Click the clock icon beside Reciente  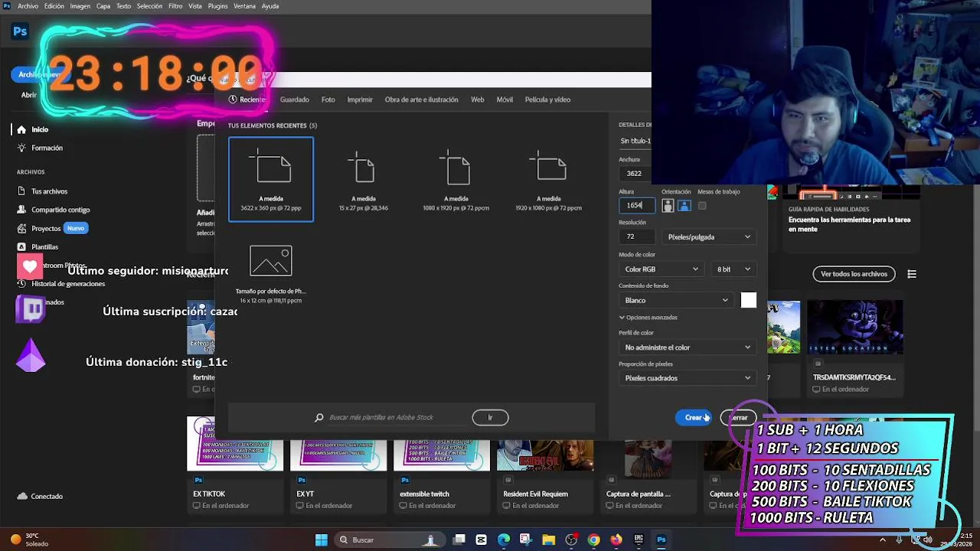coord(233,99)
